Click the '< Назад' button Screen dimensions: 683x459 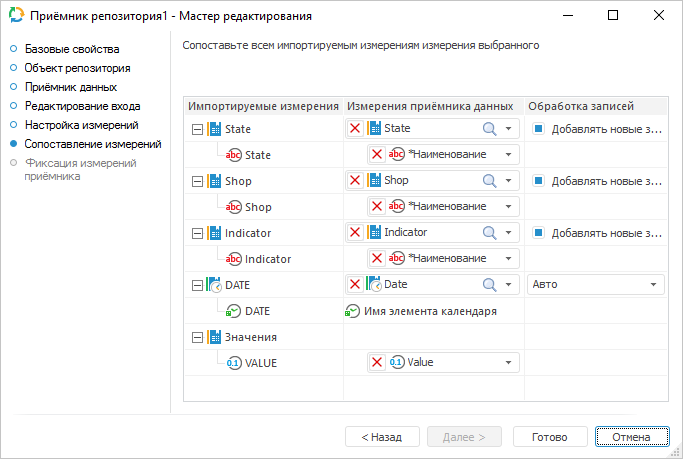[382, 437]
